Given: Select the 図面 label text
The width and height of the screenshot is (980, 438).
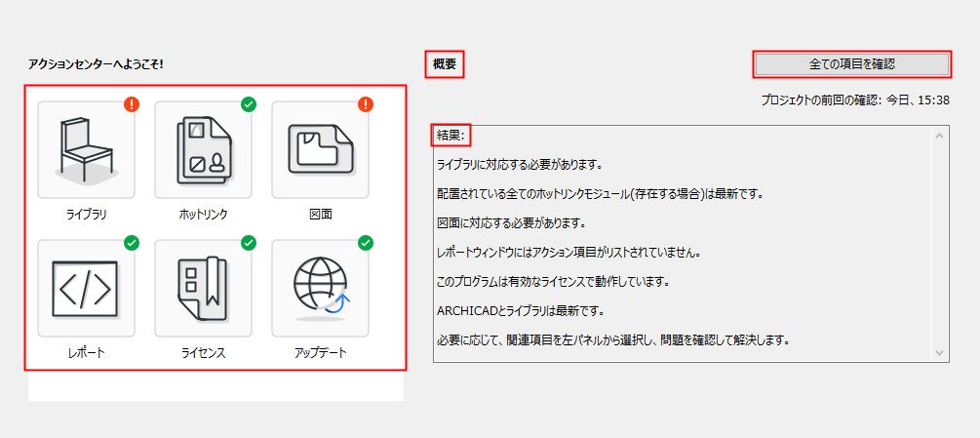Looking at the screenshot, I should pos(321,215).
